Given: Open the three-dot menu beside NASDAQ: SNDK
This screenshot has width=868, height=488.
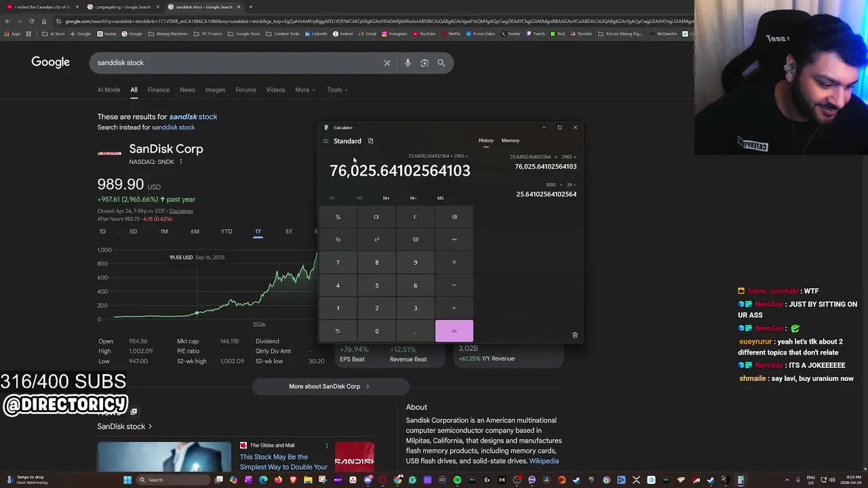Looking at the screenshot, I should click(180, 162).
